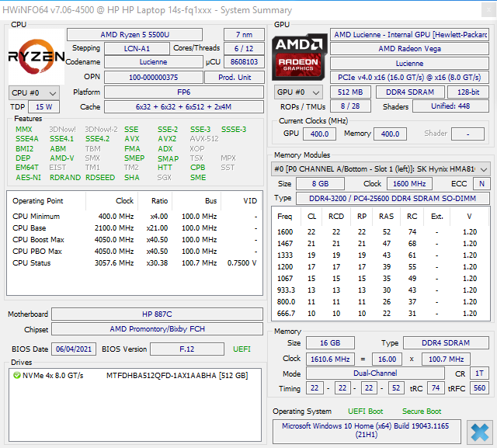497x448 pixels.
Task: Click the OPN value 100-000000375
Action: [154, 78]
